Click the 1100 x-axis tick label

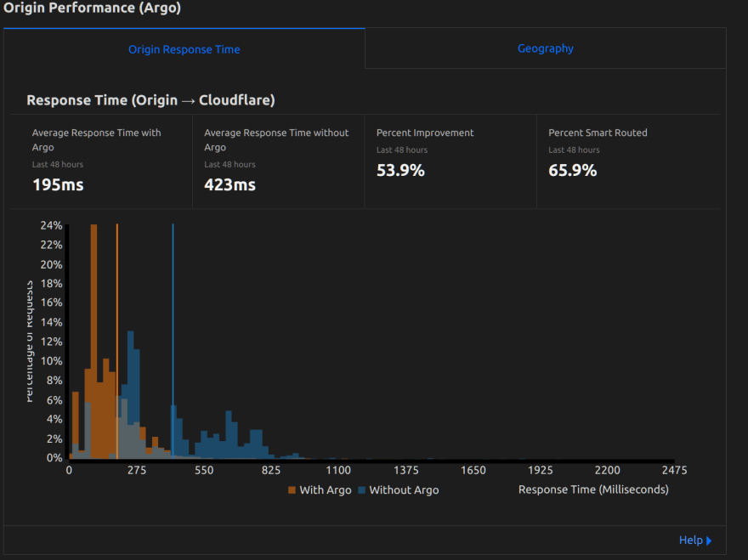pyautogui.click(x=338, y=470)
